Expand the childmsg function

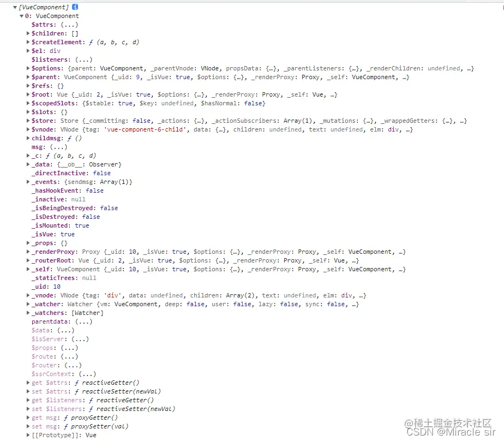28,138
